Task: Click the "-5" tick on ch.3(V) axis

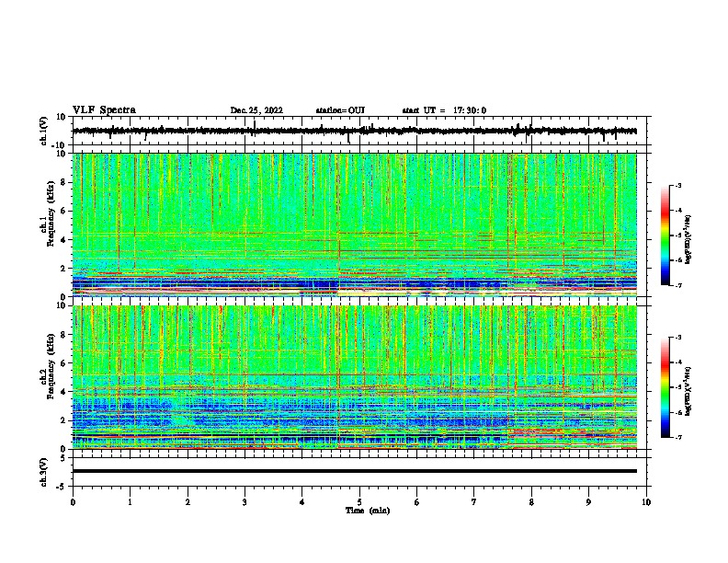Action: coord(62,487)
